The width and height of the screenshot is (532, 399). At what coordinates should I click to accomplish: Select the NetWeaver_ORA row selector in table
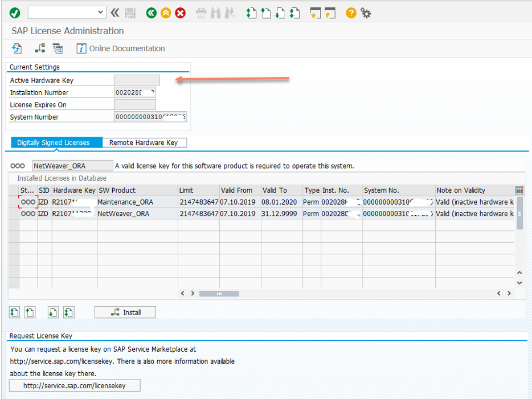14,214
